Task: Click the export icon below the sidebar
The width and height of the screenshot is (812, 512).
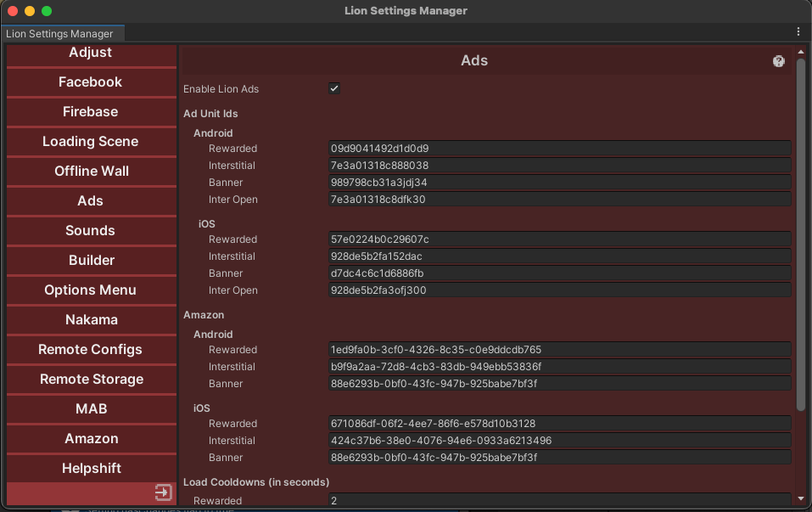Action: click(163, 492)
